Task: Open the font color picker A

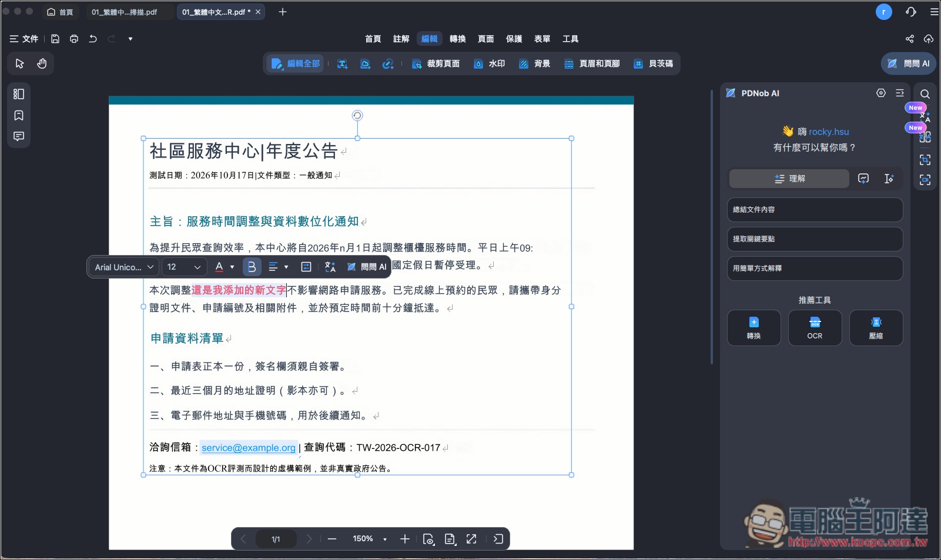Action: pyautogui.click(x=219, y=267)
